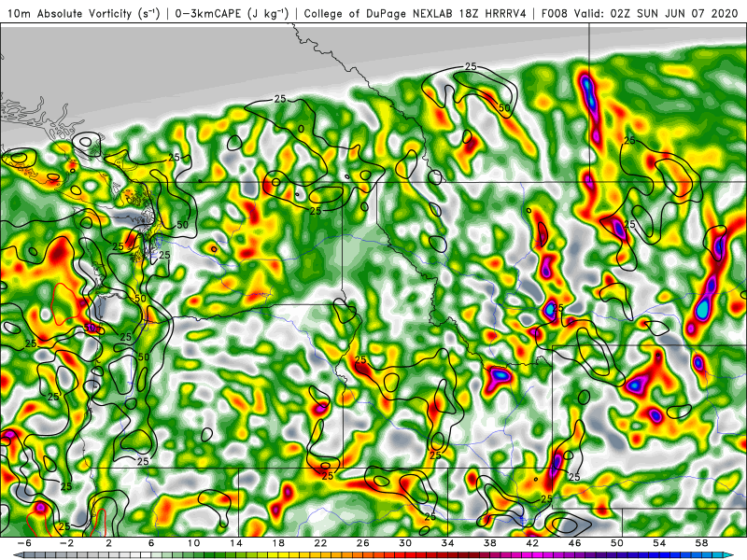The width and height of the screenshot is (747, 560).
Task: Click the colorbar tick label "-6"
Action: click(x=24, y=543)
